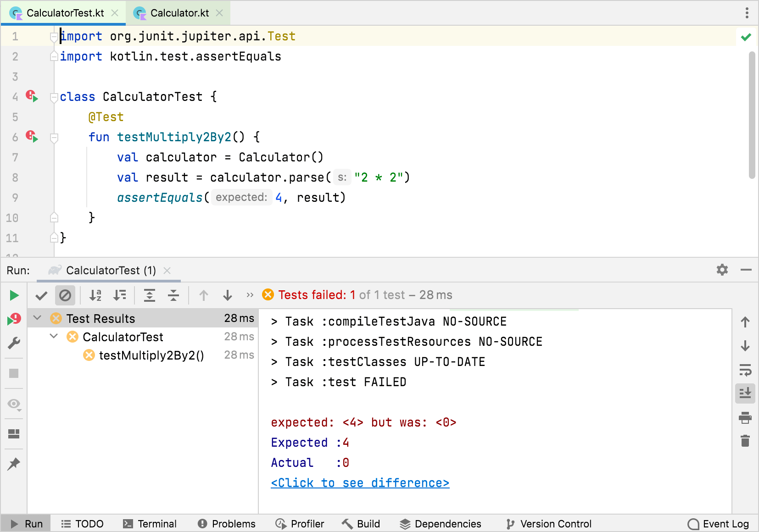Sort test results alphabetically

pyautogui.click(x=95, y=295)
